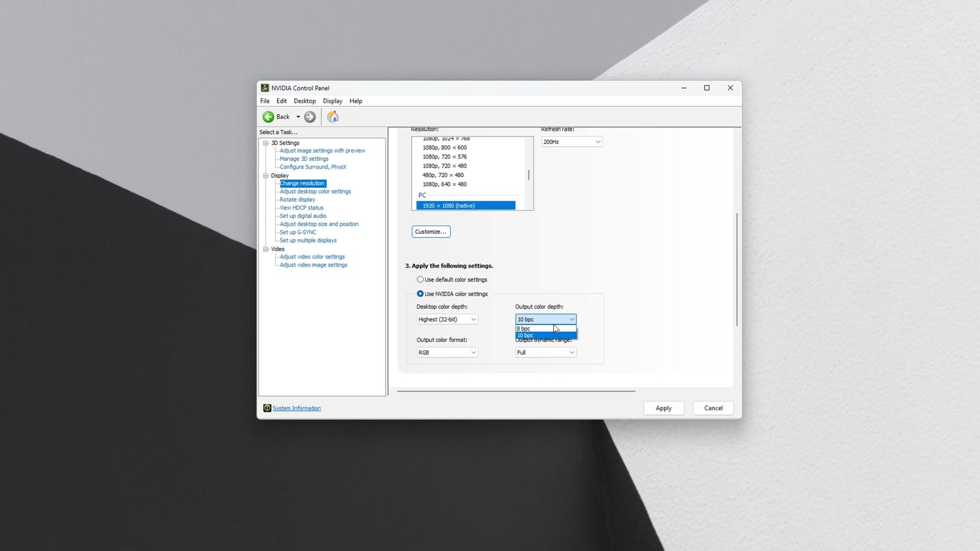Open the Back history dropdown arrow
The height and width of the screenshot is (551, 980).
click(x=298, y=117)
